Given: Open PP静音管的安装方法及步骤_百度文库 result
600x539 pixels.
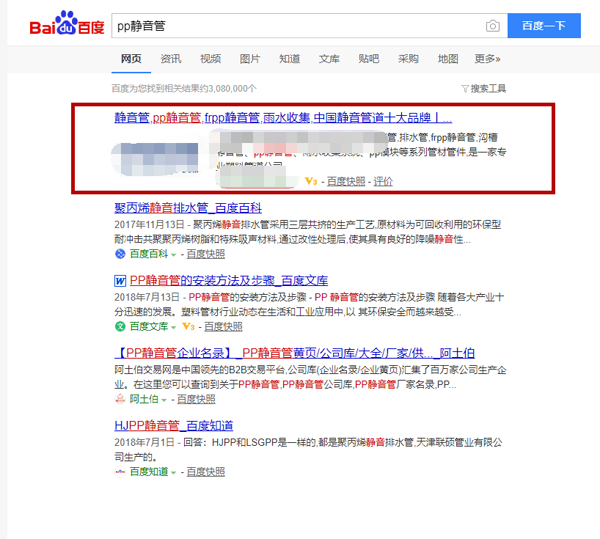Looking at the screenshot, I should click(x=229, y=281).
